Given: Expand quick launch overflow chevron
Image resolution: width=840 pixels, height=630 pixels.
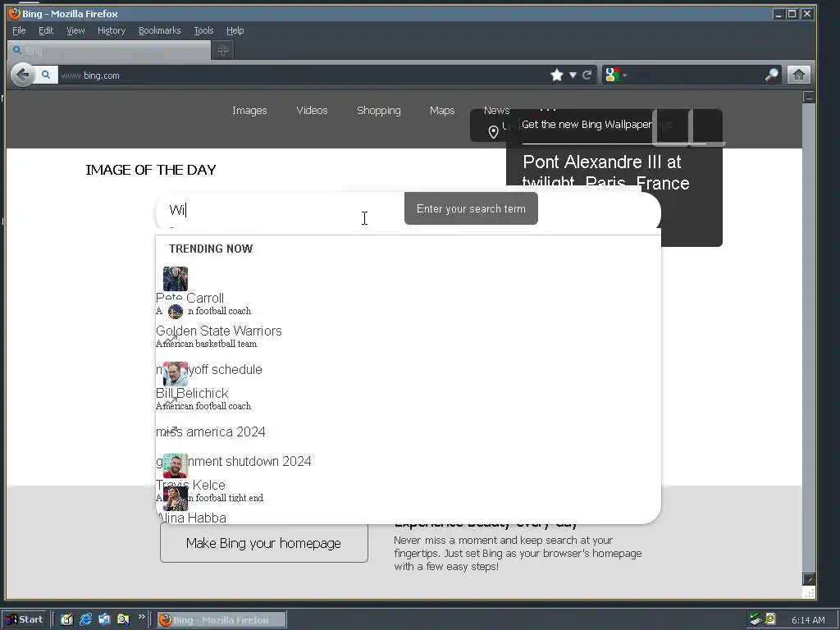Looking at the screenshot, I should (x=141, y=617).
